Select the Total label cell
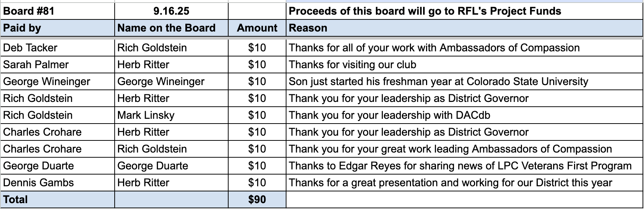Viewport: 644px width, 209px height. [58, 199]
